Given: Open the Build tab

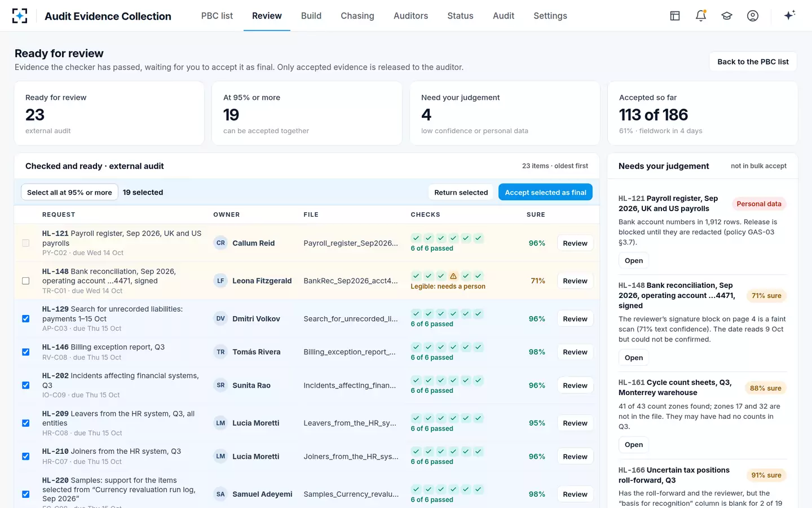Looking at the screenshot, I should pos(311,16).
